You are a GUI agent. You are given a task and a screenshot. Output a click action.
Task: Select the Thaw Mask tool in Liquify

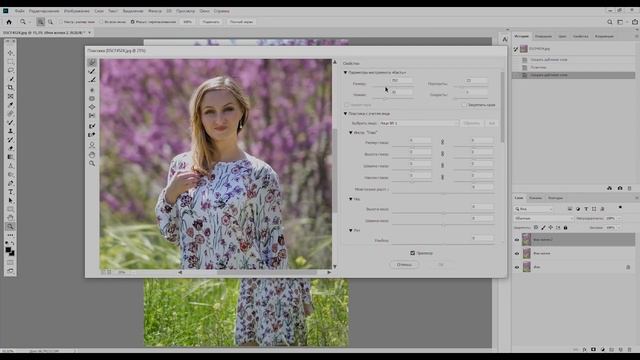click(92, 135)
